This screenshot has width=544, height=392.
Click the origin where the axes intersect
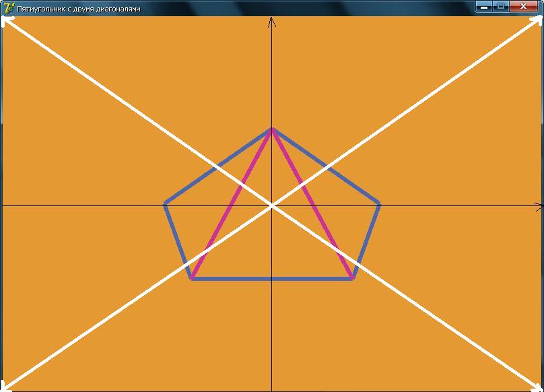271,205
